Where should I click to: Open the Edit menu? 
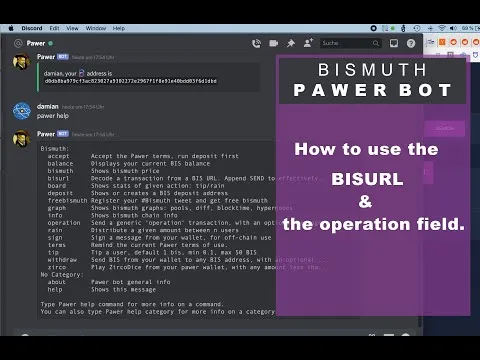[x=54, y=28]
